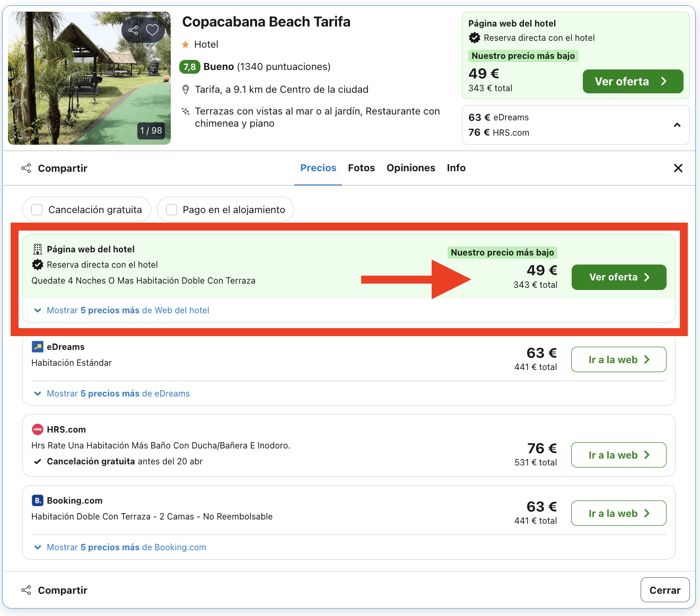
Task: Click the share icon on the hotel photo
Action: 133,30
